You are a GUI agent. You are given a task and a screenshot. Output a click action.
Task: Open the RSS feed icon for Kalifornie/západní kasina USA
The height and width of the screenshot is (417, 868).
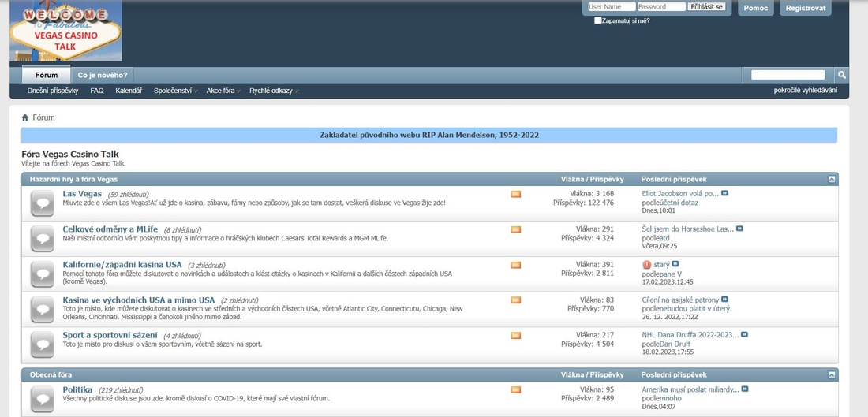[x=516, y=265]
